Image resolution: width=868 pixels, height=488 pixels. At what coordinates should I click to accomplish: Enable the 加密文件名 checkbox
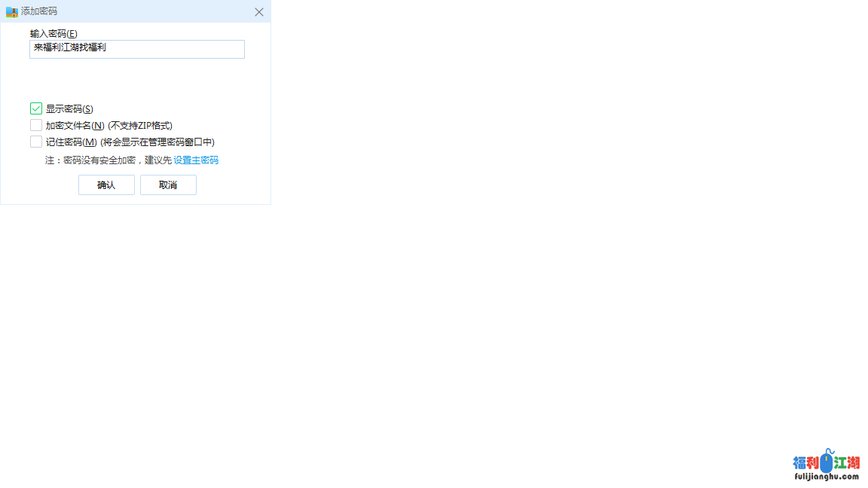click(36, 125)
